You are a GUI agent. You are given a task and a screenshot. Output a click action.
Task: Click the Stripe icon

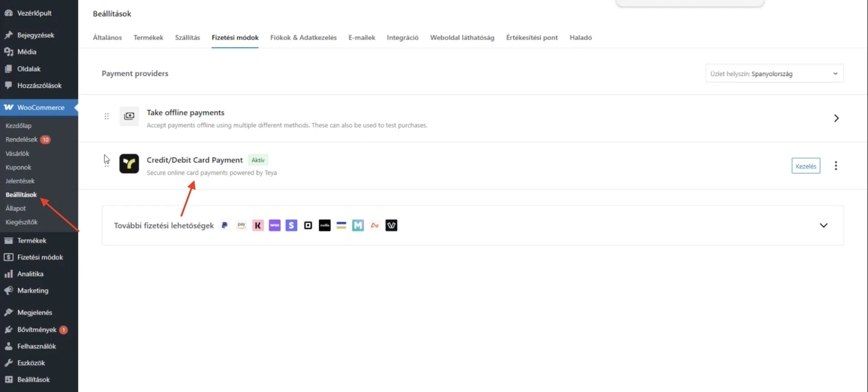click(x=291, y=225)
